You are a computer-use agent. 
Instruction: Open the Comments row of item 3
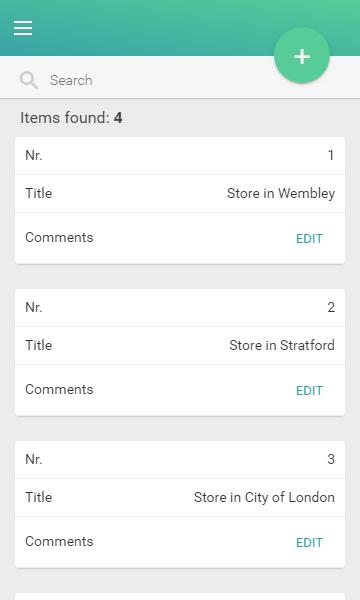(x=180, y=542)
